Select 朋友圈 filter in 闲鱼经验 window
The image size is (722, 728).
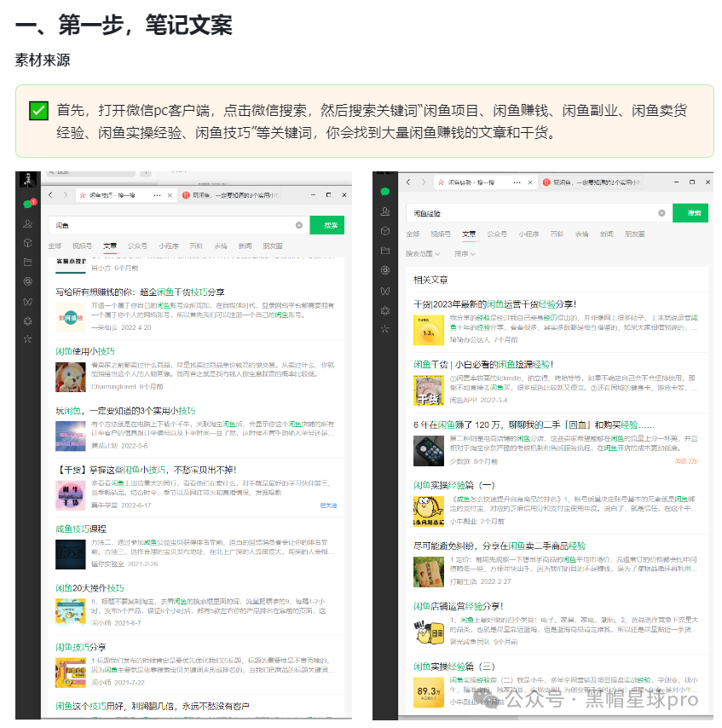pos(635,234)
